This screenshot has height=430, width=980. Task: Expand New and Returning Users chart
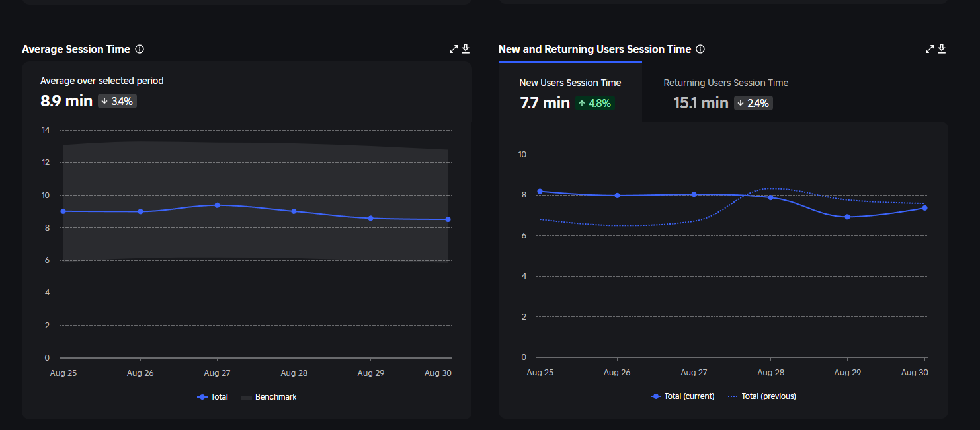click(x=930, y=49)
